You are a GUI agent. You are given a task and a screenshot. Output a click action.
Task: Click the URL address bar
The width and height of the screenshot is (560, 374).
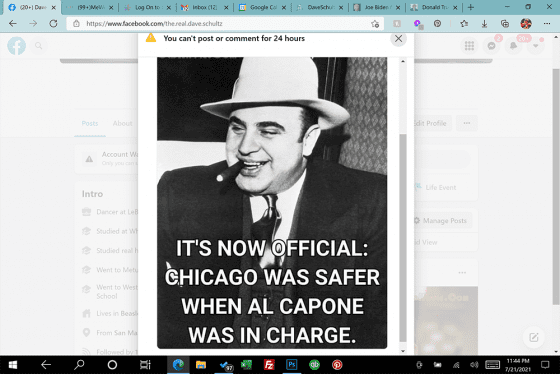pos(225,24)
